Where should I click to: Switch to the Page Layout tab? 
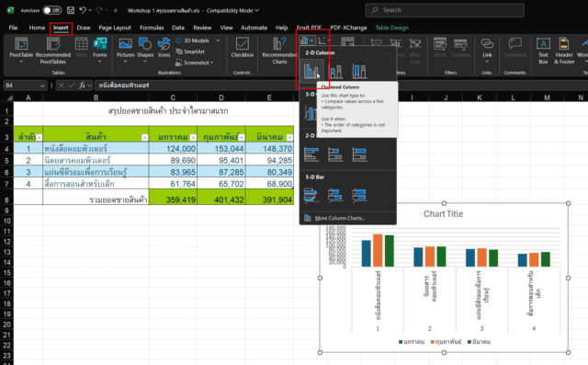[x=115, y=28]
